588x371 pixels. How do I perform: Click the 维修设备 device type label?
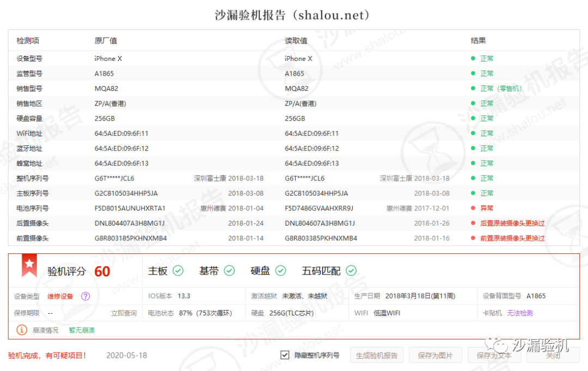pyautogui.click(x=60, y=296)
